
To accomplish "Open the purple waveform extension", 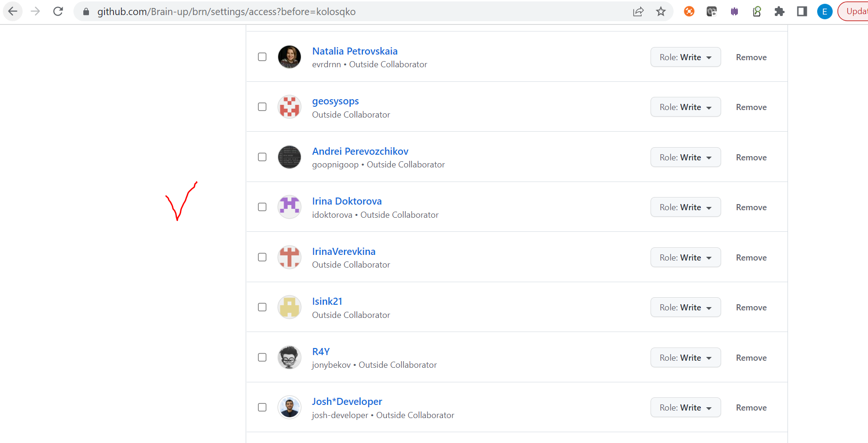I will pyautogui.click(x=734, y=11).
